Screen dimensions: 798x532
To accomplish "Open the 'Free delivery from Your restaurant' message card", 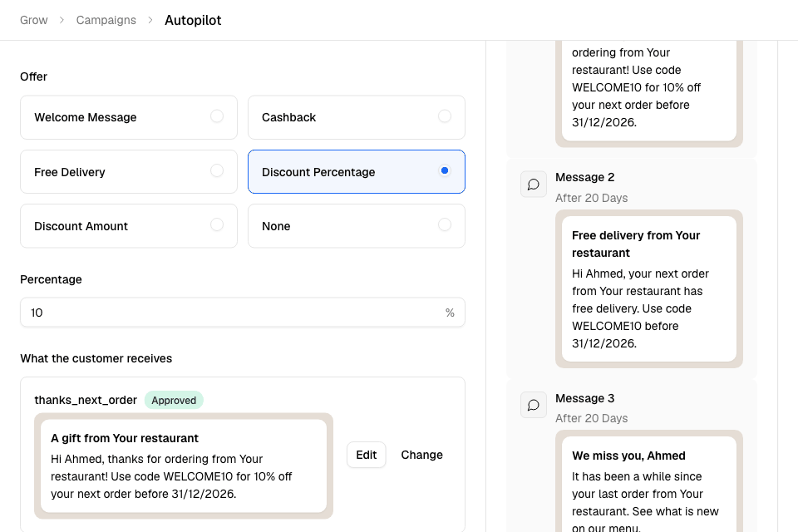I will point(649,288).
